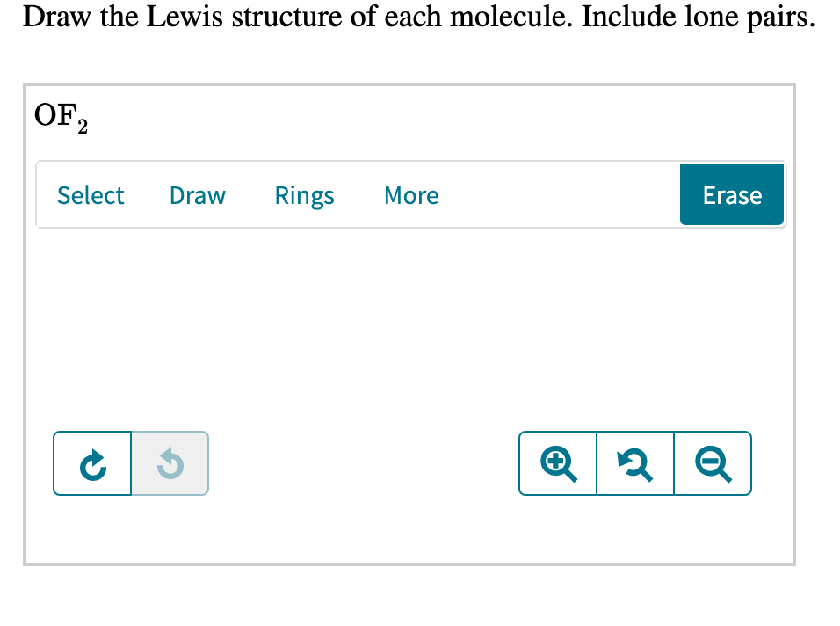Expand the Select mode chooser
This screenshot has width=840, height=626.
coord(91,195)
